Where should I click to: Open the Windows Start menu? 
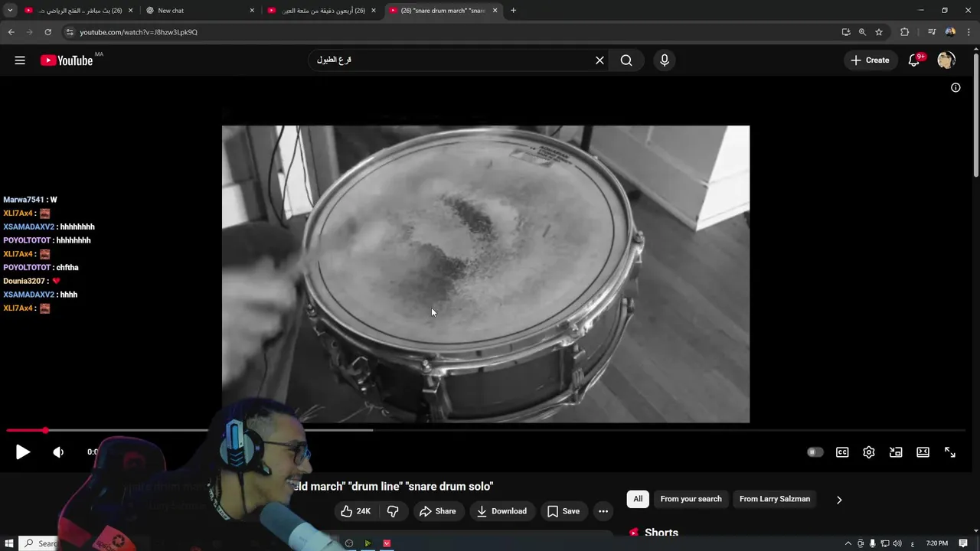click(x=9, y=543)
